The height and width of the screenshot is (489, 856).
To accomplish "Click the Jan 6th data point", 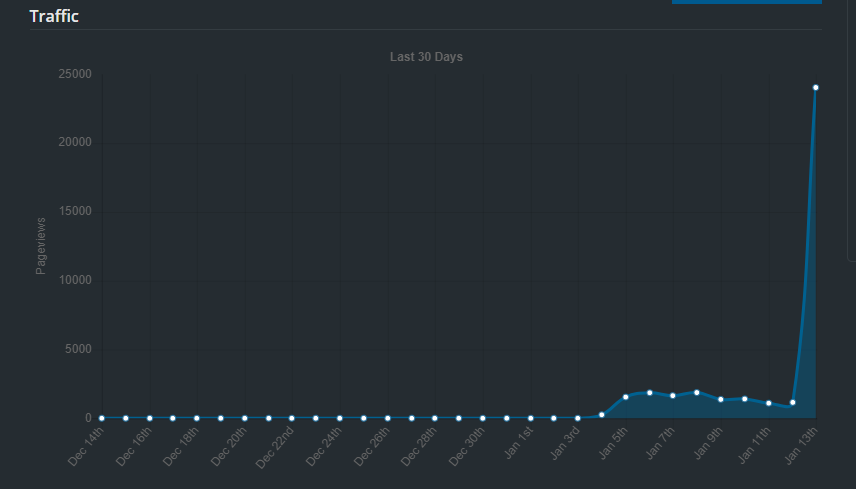I will coord(649,393).
